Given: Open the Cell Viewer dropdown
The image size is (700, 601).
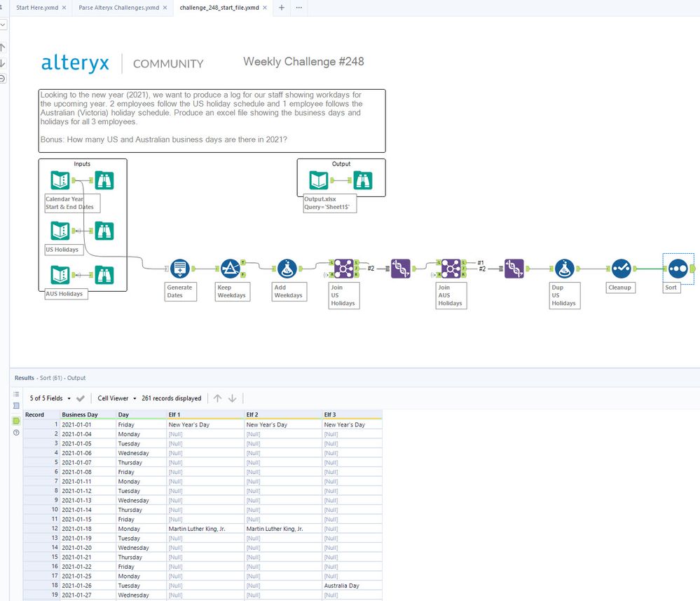Looking at the screenshot, I should point(117,398).
